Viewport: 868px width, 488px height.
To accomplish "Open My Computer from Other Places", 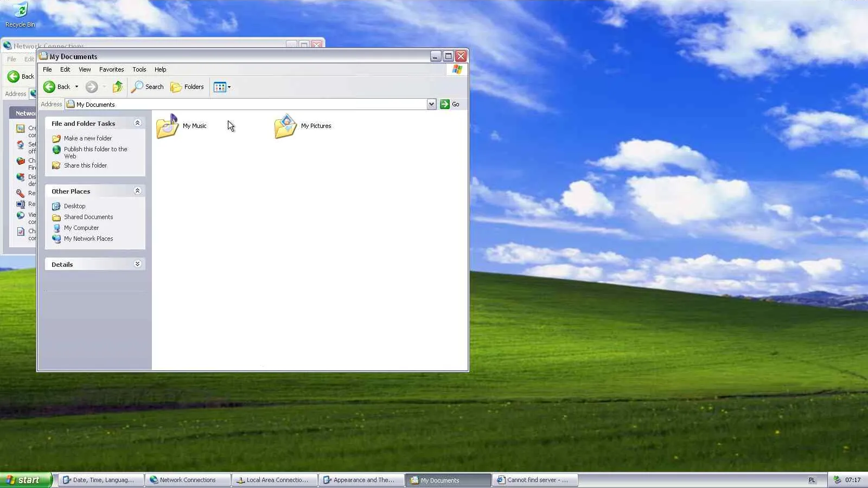I will (x=81, y=228).
